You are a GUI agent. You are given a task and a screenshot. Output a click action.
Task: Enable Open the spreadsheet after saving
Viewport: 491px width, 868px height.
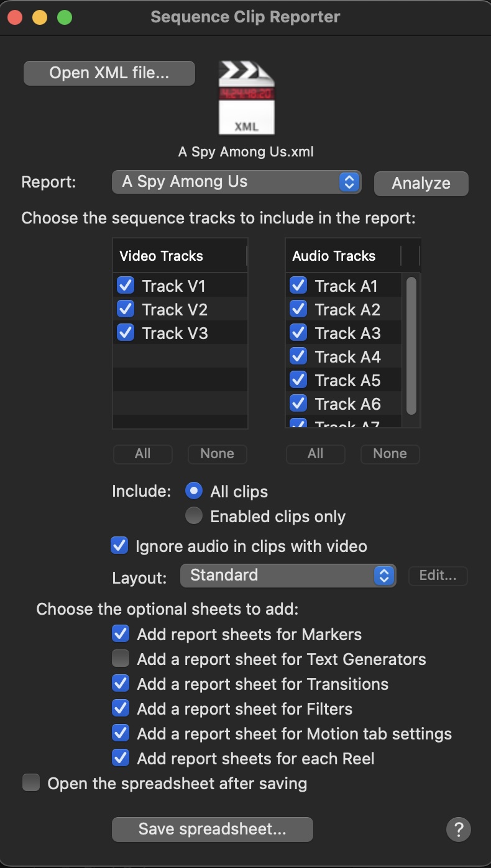[30, 783]
